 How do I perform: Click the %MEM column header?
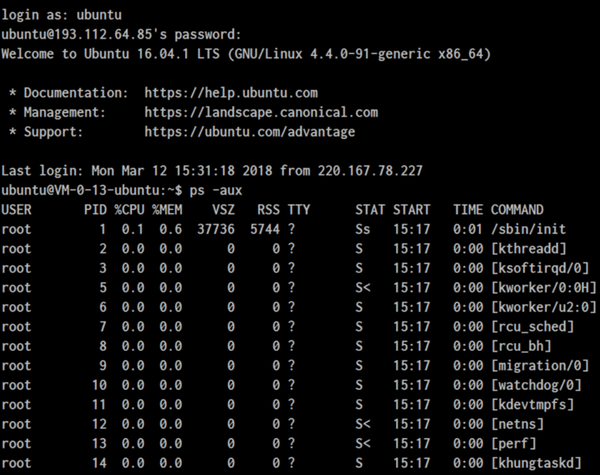167,210
